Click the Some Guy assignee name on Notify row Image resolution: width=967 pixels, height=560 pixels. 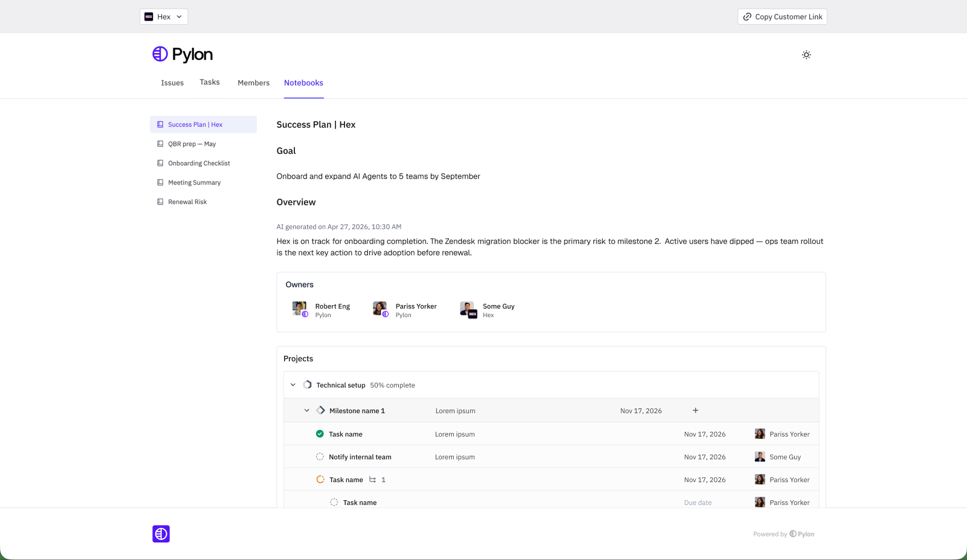(x=785, y=457)
